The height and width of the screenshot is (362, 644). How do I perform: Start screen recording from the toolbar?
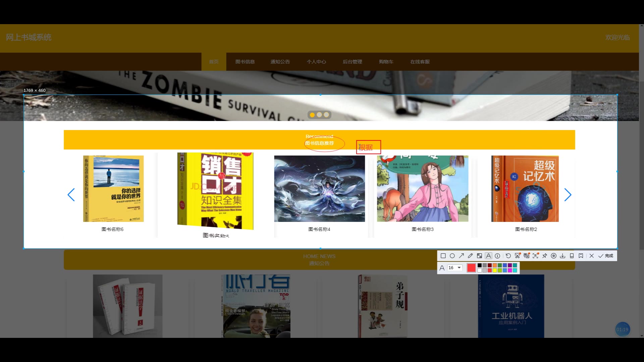click(x=554, y=256)
